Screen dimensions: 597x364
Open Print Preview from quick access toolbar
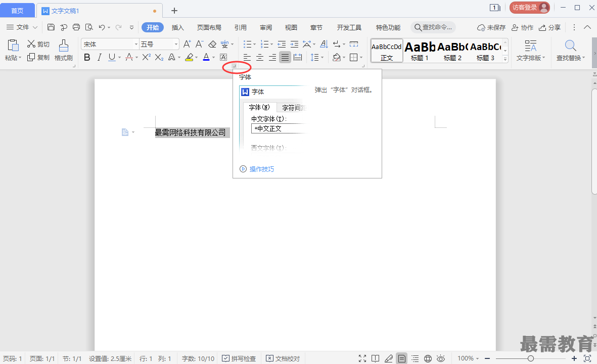[x=89, y=27]
